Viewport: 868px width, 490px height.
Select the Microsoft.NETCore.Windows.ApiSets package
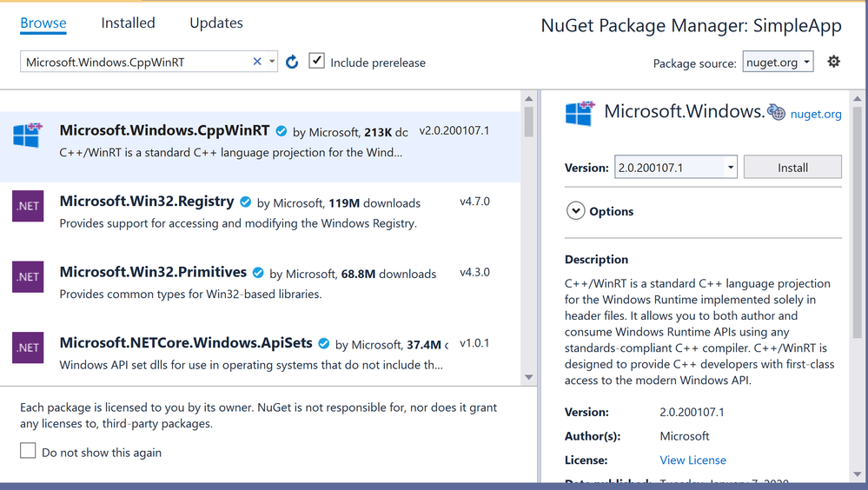pyautogui.click(x=260, y=354)
